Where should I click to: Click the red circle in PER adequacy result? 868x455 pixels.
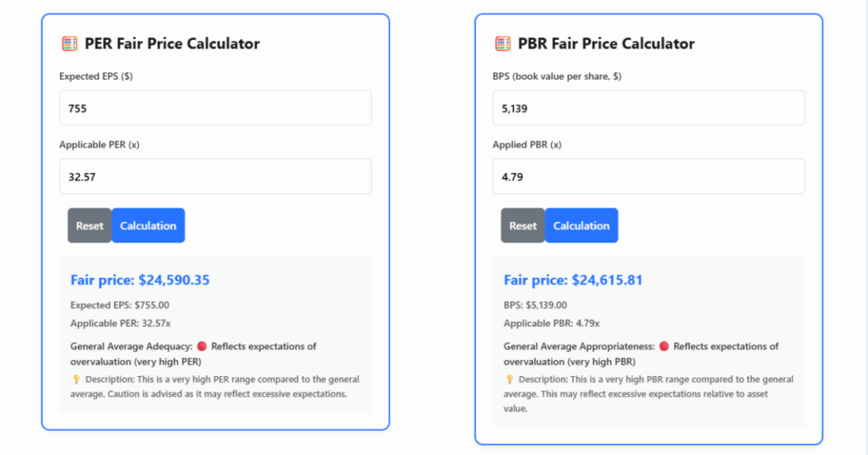[202, 346]
